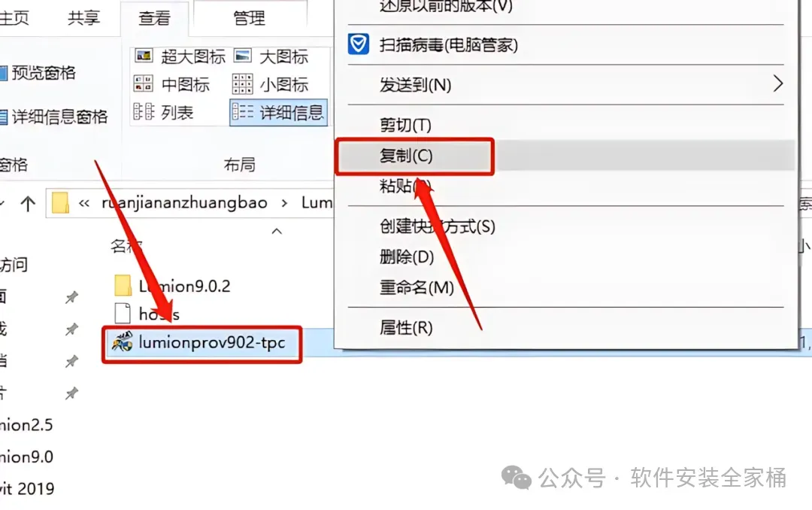Click the column sort direction chevron

pyautogui.click(x=277, y=231)
